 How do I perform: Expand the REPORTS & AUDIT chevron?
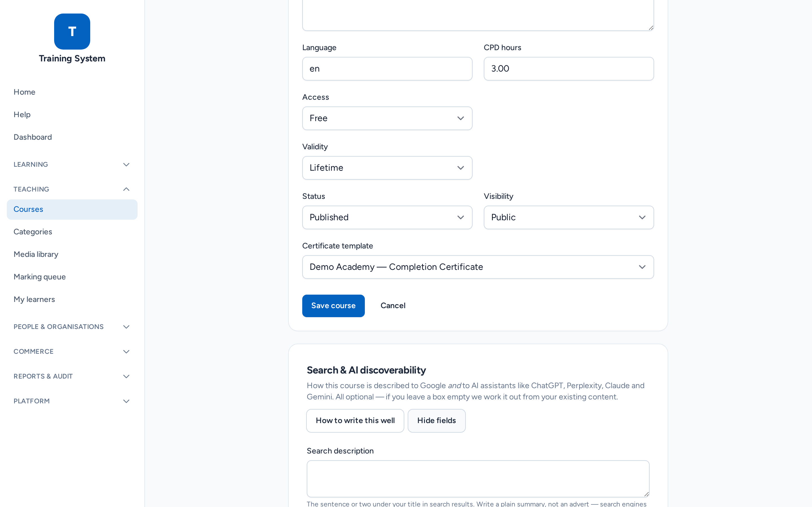click(x=126, y=377)
